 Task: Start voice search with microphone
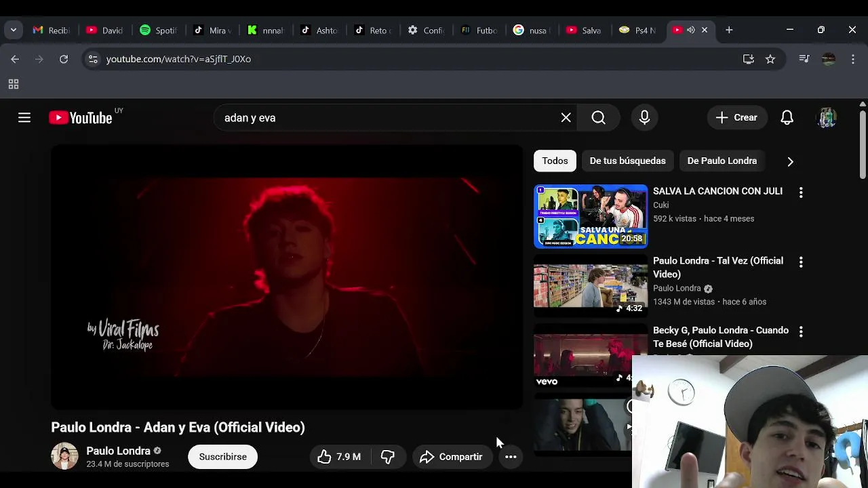(x=644, y=118)
